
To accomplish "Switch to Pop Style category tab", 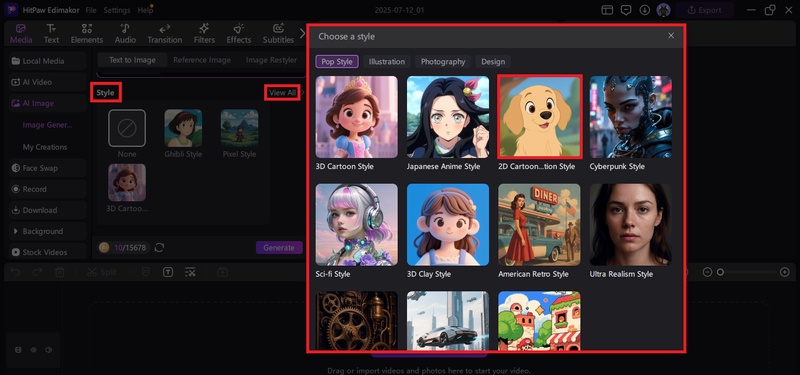I will click(x=337, y=62).
